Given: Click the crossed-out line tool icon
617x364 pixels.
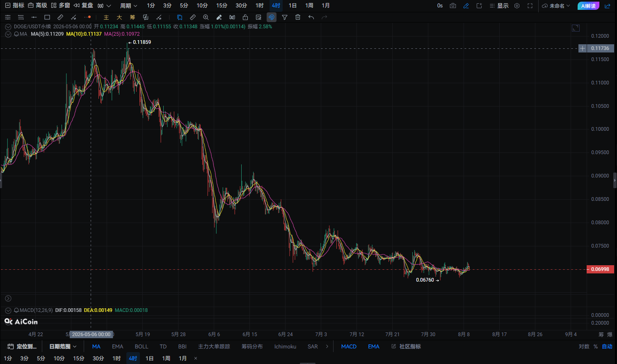Looking at the screenshot, I should pyautogui.click(x=159, y=17).
